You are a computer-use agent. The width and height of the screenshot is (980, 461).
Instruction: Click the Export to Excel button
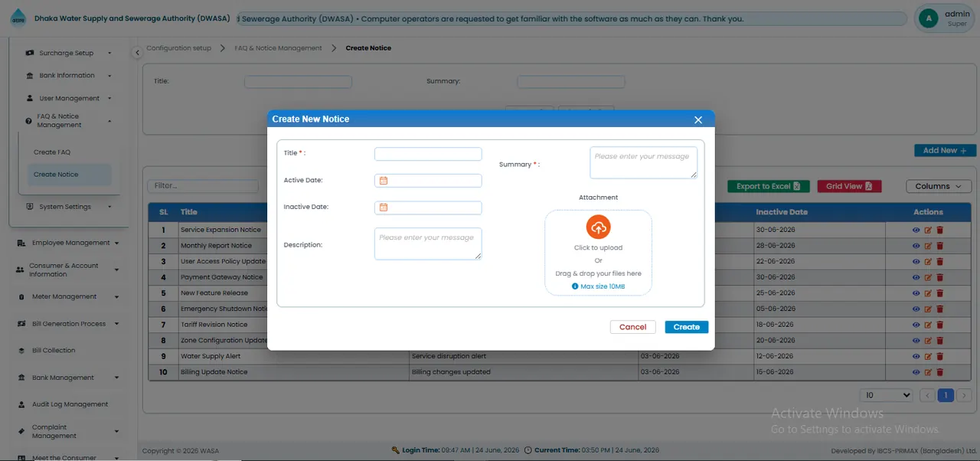coord(768,186)
